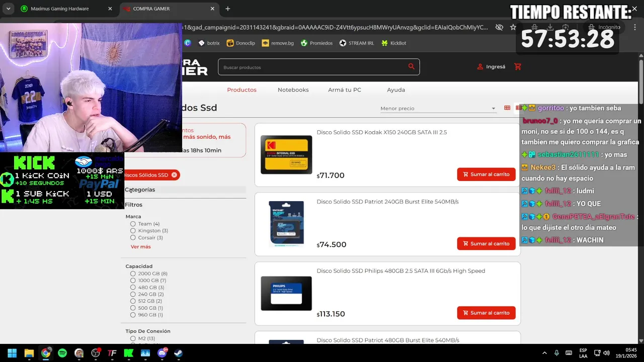Open the Promiedos bookmark
644x362 pixels.
tap(316, 43)
